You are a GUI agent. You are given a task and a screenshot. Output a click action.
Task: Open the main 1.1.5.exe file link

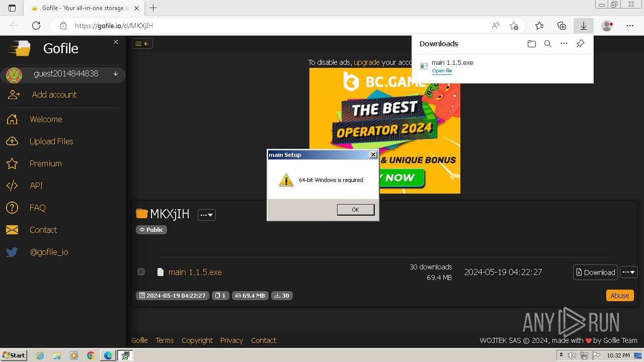point(195,272)
